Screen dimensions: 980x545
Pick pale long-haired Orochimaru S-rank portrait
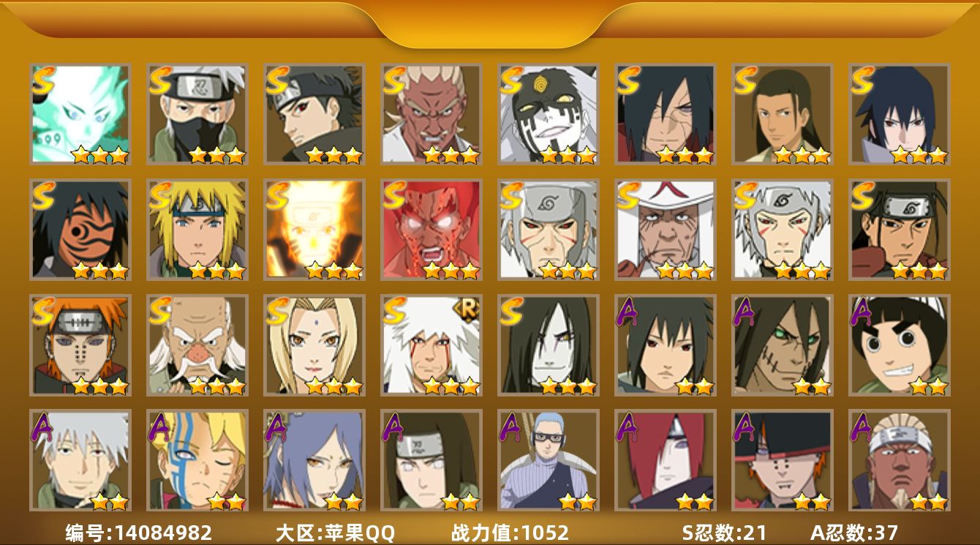coord(548,345)
